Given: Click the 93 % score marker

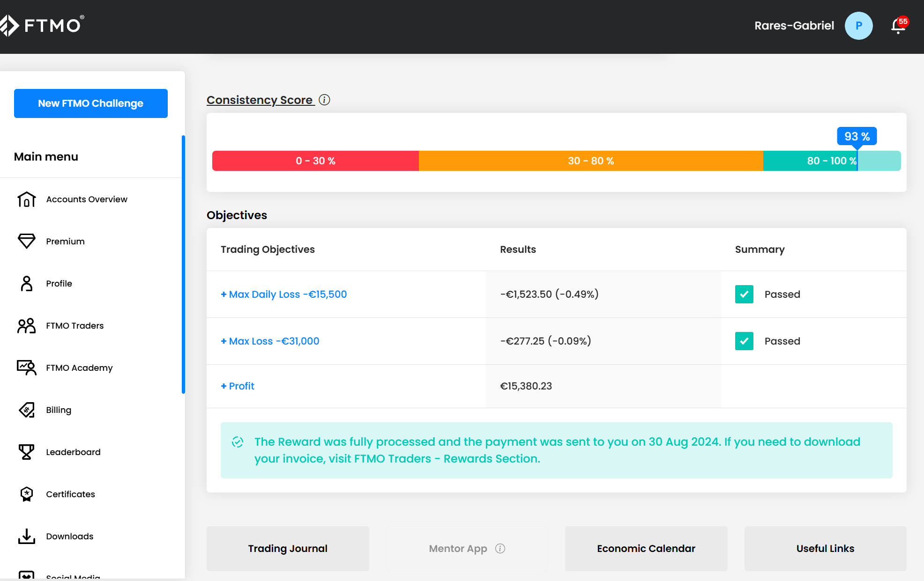Looking at the screenshot, I should point(857,137).
